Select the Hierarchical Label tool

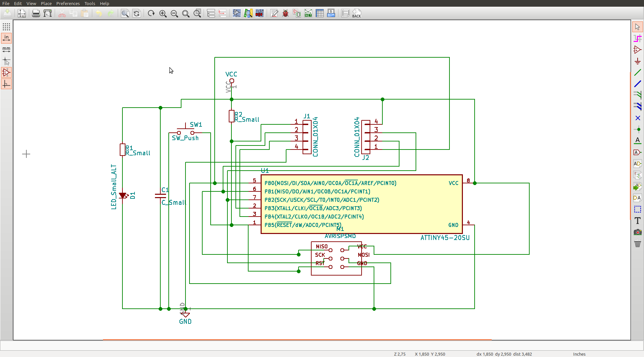pos(638,164)
